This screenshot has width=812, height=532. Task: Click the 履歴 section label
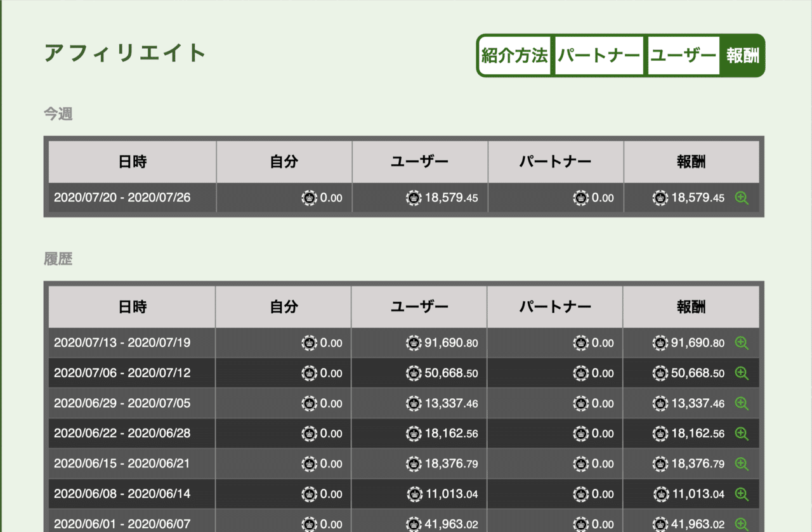[x=58, y=259]
